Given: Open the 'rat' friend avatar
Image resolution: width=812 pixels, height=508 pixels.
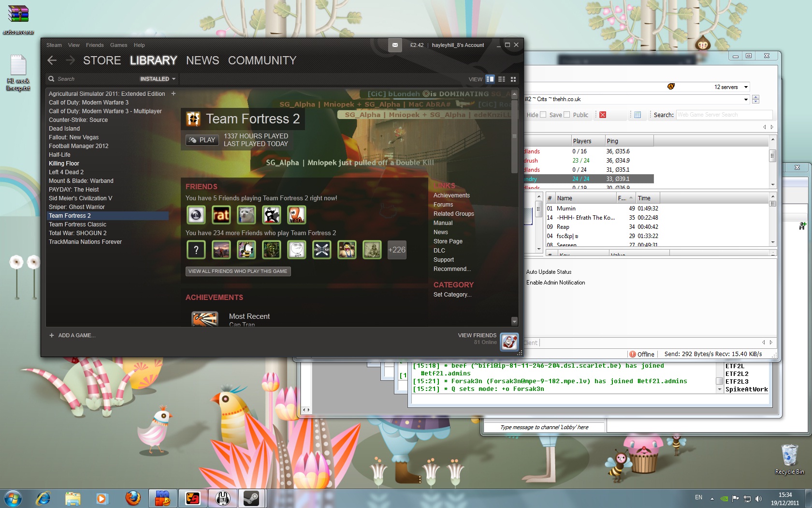Looking at the screenshot, I should tap(221, 215).
